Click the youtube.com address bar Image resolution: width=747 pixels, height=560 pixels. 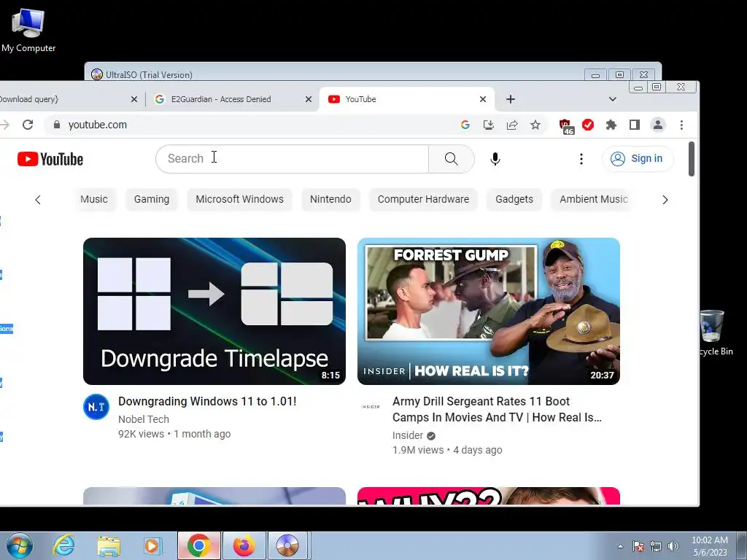258,125
